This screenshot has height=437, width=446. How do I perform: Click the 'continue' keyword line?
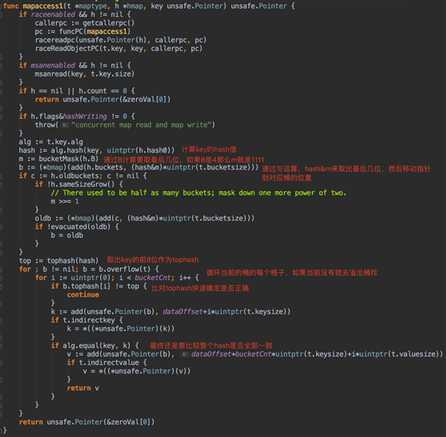(83, 295)
